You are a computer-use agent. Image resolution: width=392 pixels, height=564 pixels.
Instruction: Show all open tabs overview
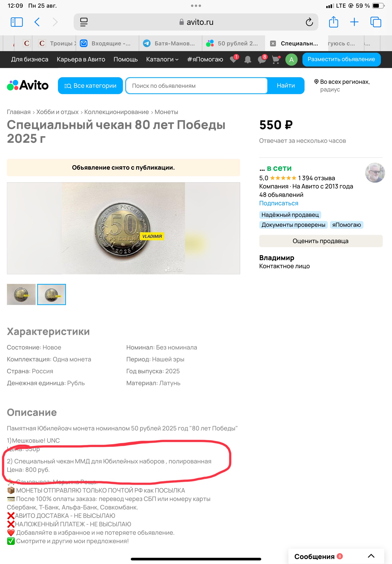(376, 22)
